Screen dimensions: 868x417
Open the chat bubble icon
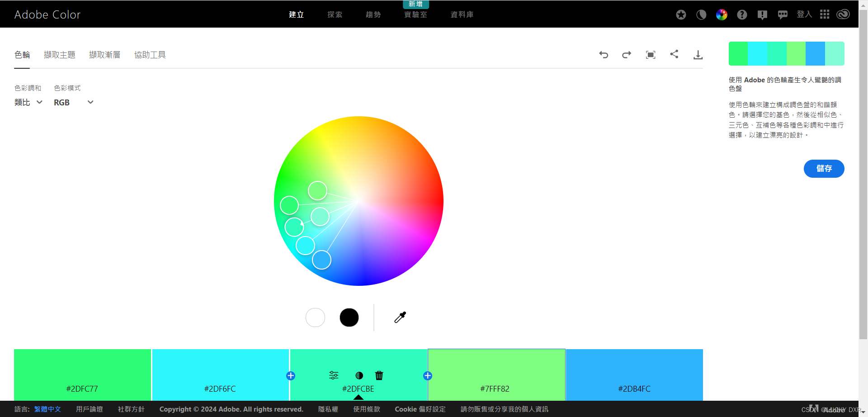[783, 15]
